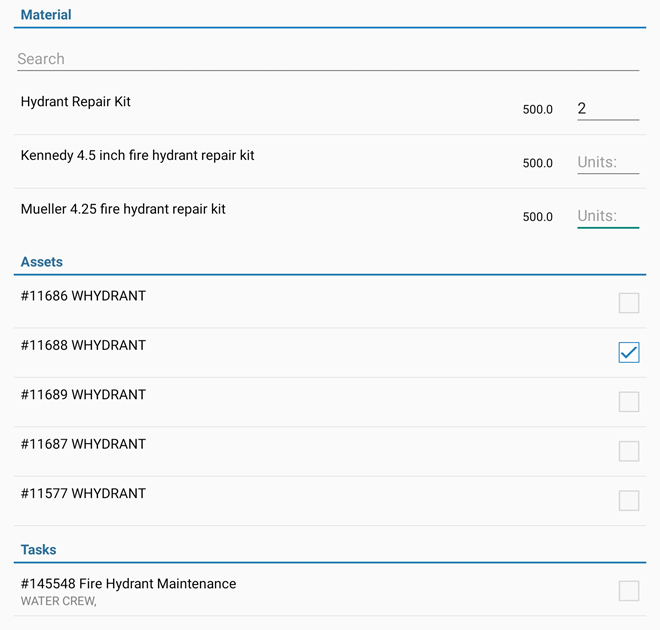Click the #11688 WHYDRANT asset label
Image resolution: width=660 pixels, height=630 pixels.
(x=83, y=345)
